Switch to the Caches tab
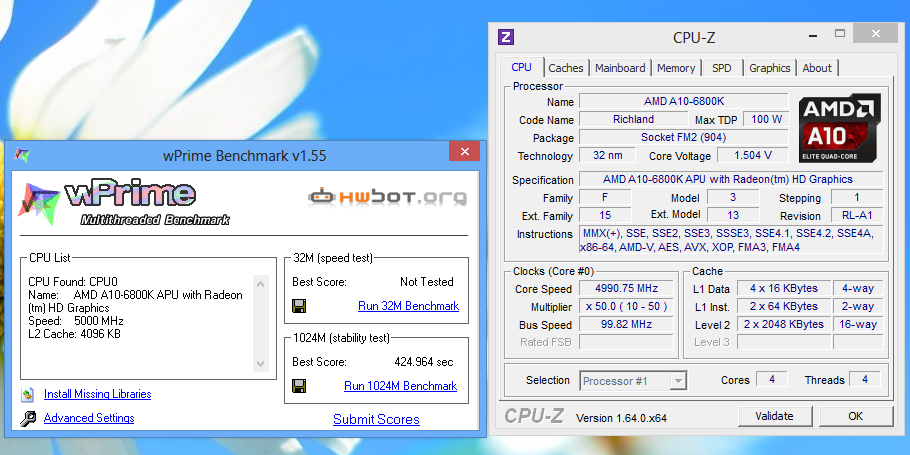 pos(566,68)
